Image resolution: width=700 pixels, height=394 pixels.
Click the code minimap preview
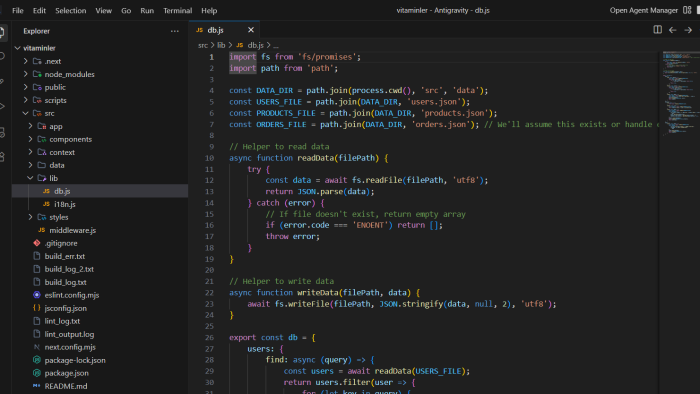(x=680, y=94)
